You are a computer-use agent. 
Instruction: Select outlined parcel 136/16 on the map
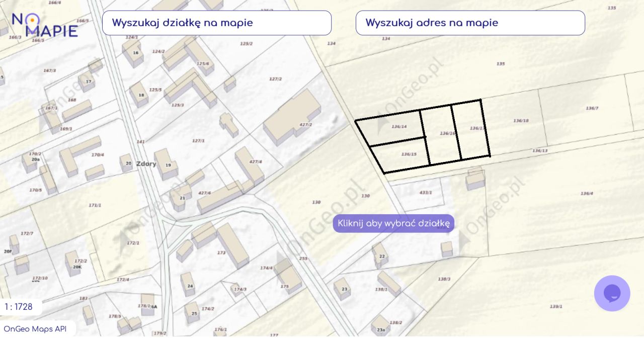click(x=440, y=136)
